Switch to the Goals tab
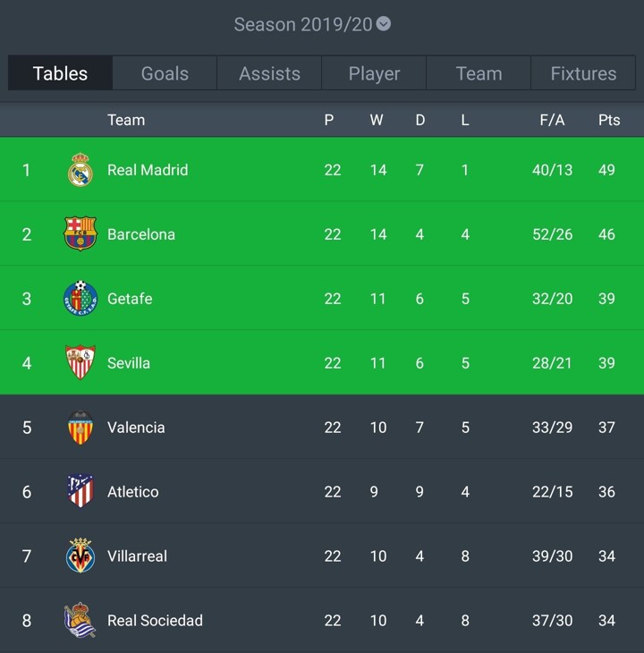This screenshot has height=653, width=644. (165, 73)
